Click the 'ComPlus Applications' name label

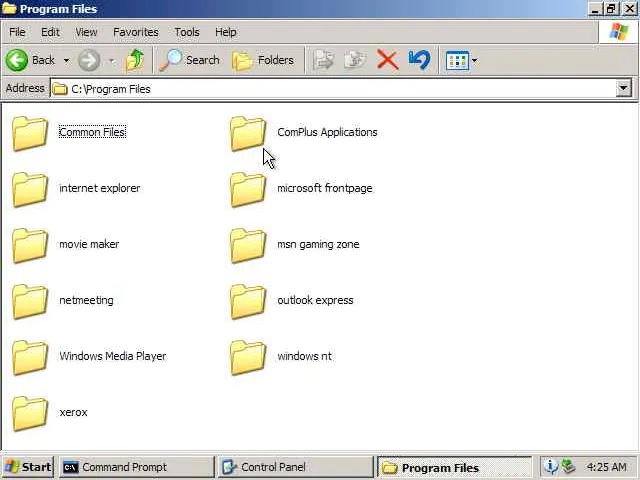click(x=327, y=132)
